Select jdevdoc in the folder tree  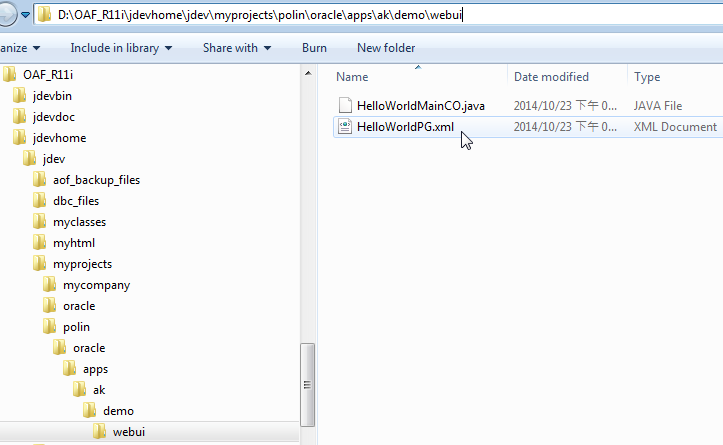53,117
